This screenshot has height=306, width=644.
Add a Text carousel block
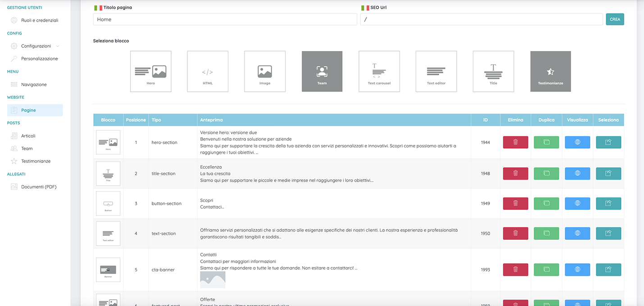[379, 71]
